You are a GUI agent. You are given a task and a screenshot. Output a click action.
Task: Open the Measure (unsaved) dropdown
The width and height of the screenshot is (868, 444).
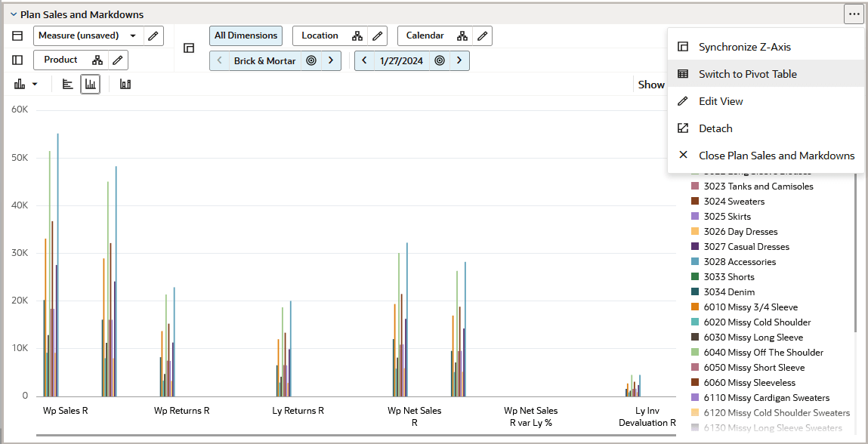pyautogui.click(x=88, y=36)
